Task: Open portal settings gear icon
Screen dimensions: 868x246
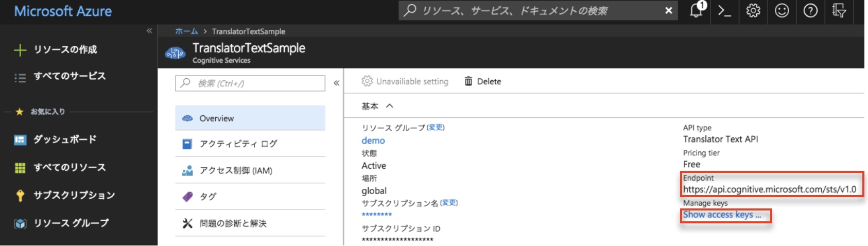Action: 753,11
